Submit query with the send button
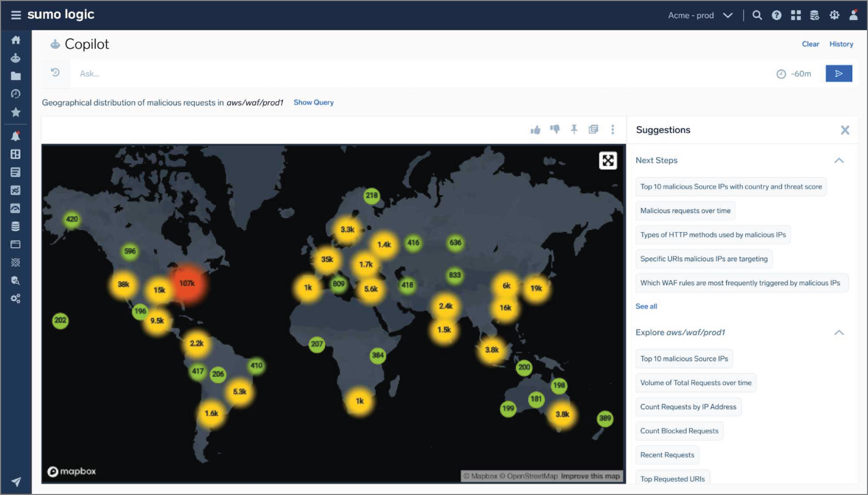868x495 pixels. pyautogui.click(x=839, y=73)
